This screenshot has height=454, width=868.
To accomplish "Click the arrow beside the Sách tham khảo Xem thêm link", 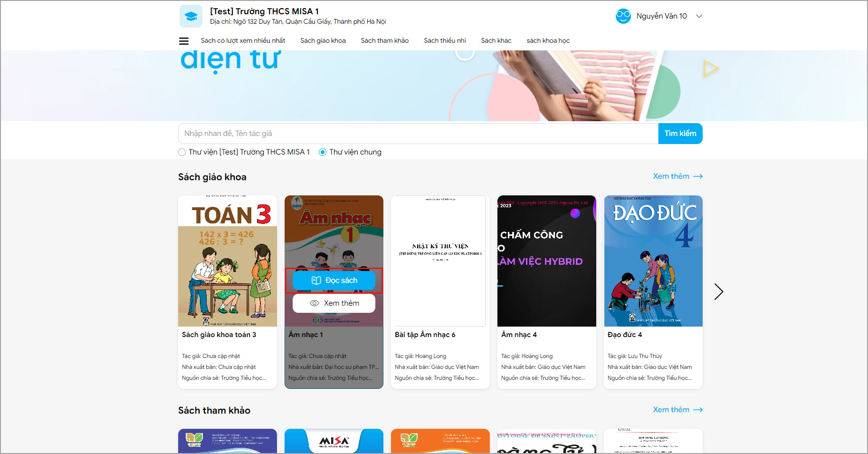I will (698, 410).
